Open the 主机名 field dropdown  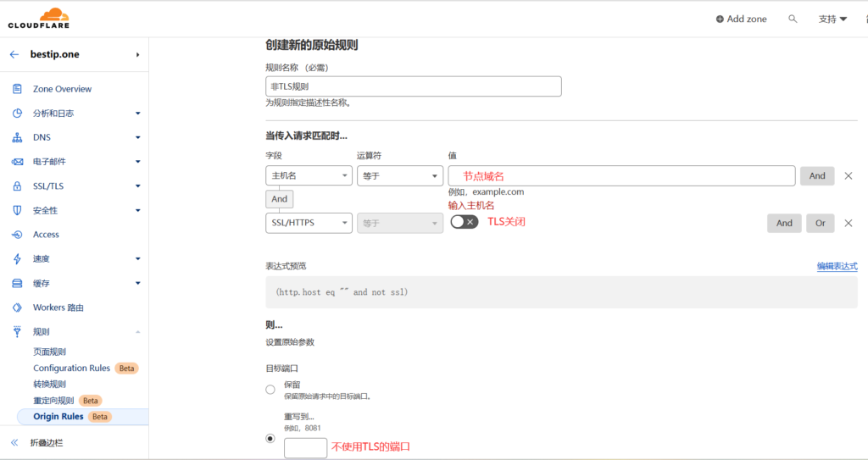(309, 175)
